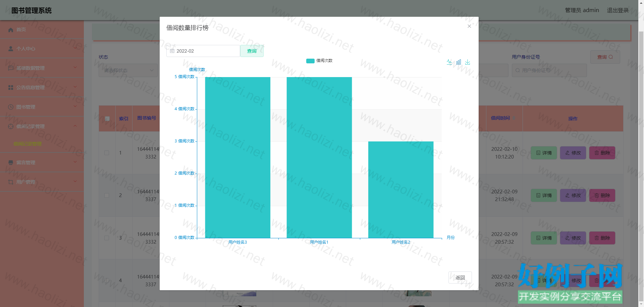644x307 pixels.
Task: Save chart as image via download icon
Action: coord(468,62)
